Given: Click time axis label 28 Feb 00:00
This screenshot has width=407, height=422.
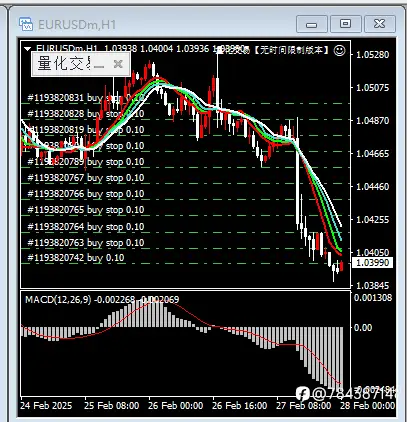Looking at the screenshot, I should click(368, 406).
